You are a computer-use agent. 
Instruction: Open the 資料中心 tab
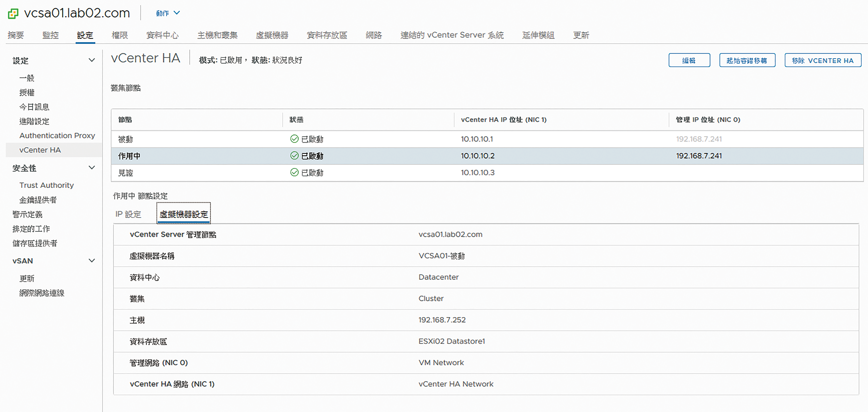click(x=162, y=35)
